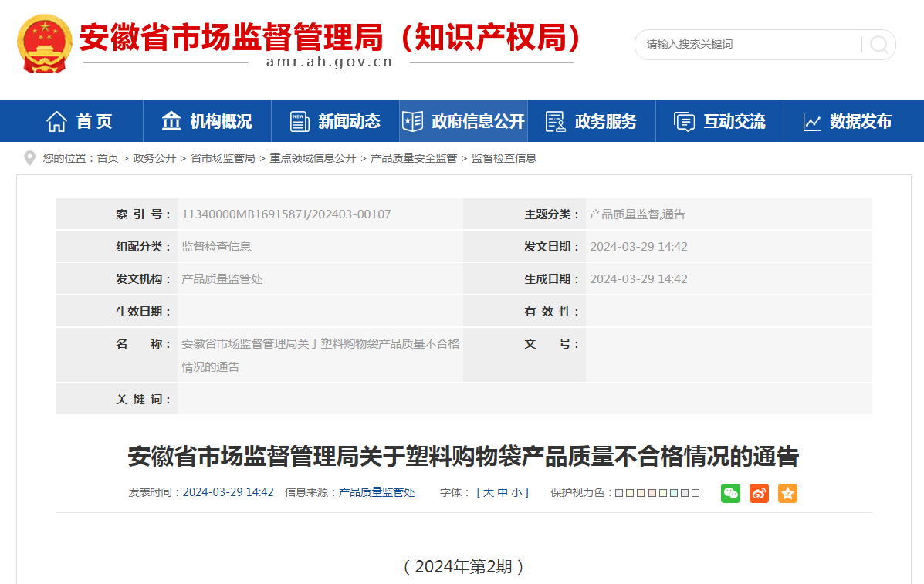The height and width of the screenshot is (584, 924).
Task: Select the last eye-protection color swatch
Action: pyautogui.click(x=696, y=493)
